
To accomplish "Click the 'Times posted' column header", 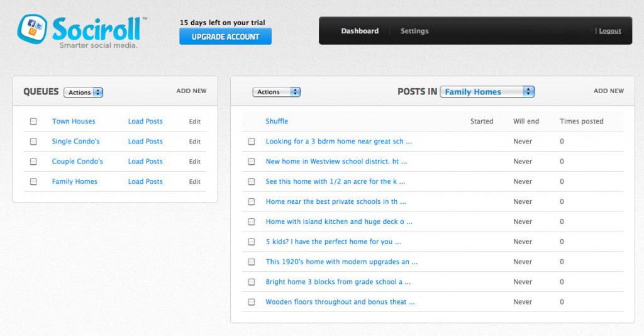I will (582, 121).
